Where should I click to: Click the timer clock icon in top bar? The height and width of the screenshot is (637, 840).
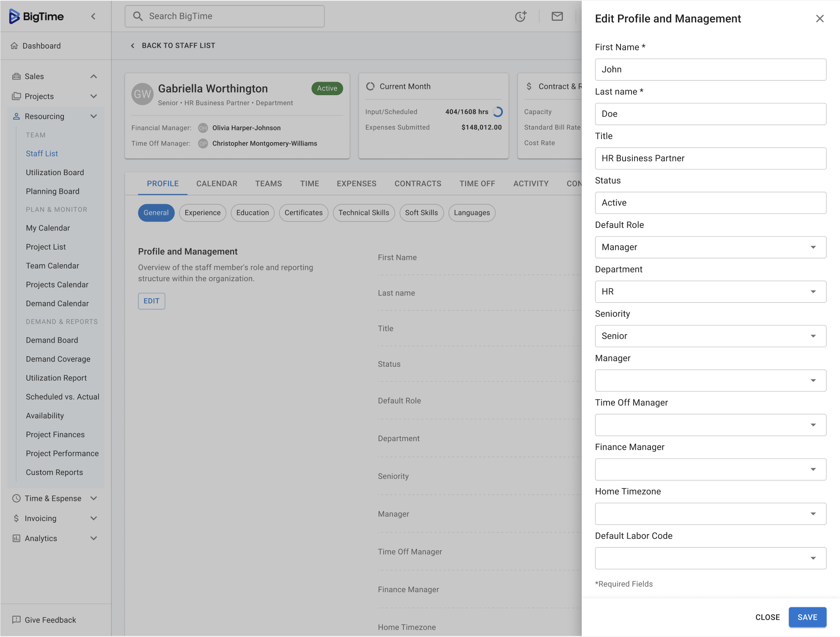point(521,16)
